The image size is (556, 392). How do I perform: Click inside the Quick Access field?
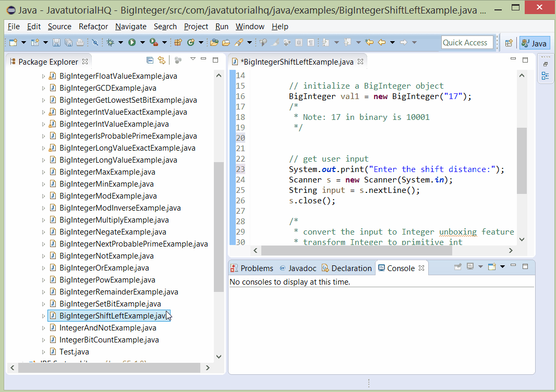[x=467, y=42]
